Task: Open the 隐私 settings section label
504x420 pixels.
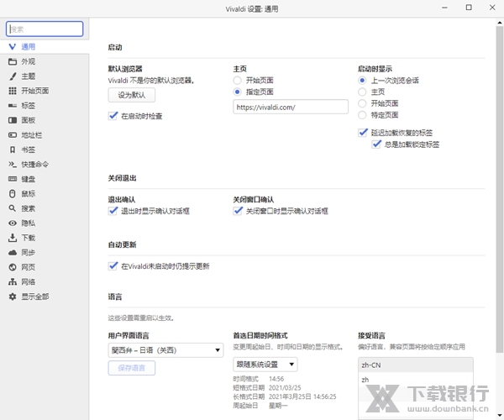Action: 29,223
